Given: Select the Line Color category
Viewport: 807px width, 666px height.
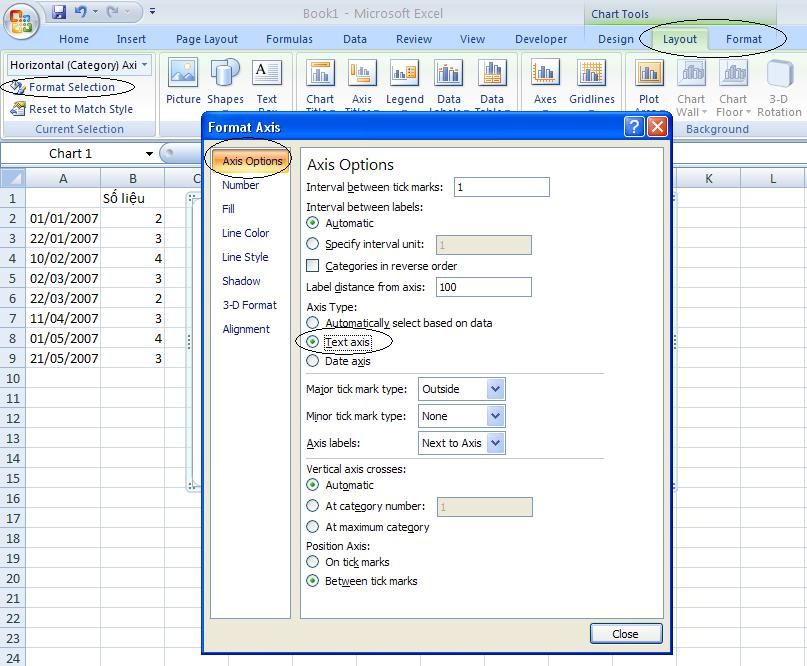Looking at the screenshot, I should (x=245, y=233).
